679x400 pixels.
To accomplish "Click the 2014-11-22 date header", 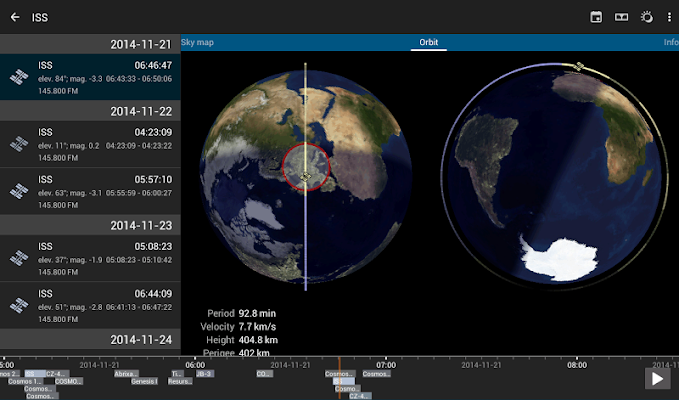I will 90,111.
